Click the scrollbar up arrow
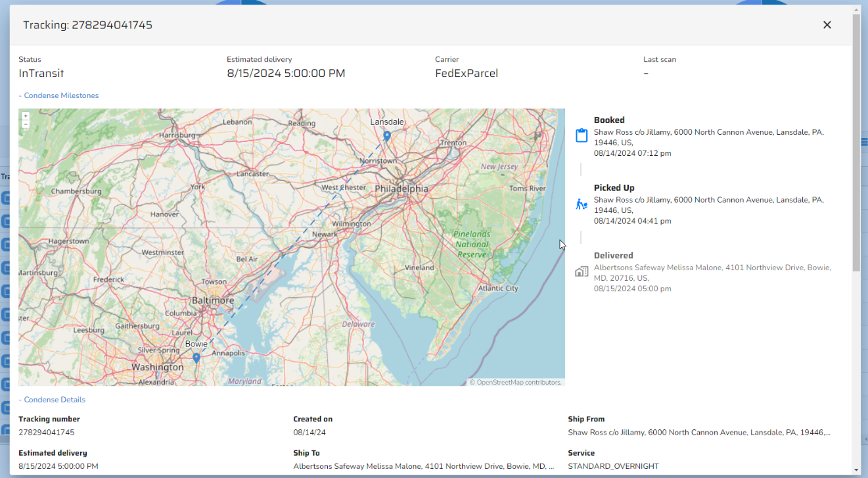This screenshot has width=868, height=478. (856, 9)
